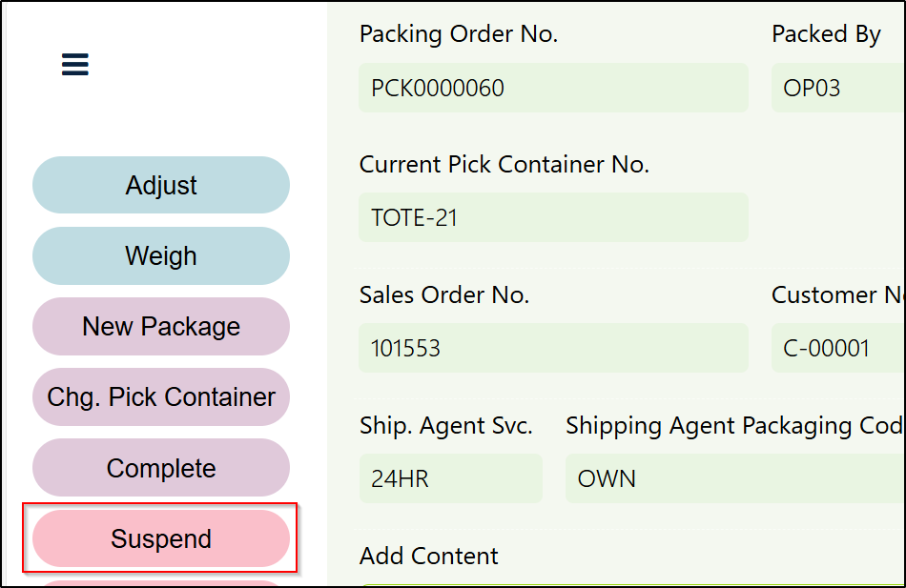Screen dimensions: 906x588
Task: Select the 24HR shipping agent service field
Action: point(450,478)
